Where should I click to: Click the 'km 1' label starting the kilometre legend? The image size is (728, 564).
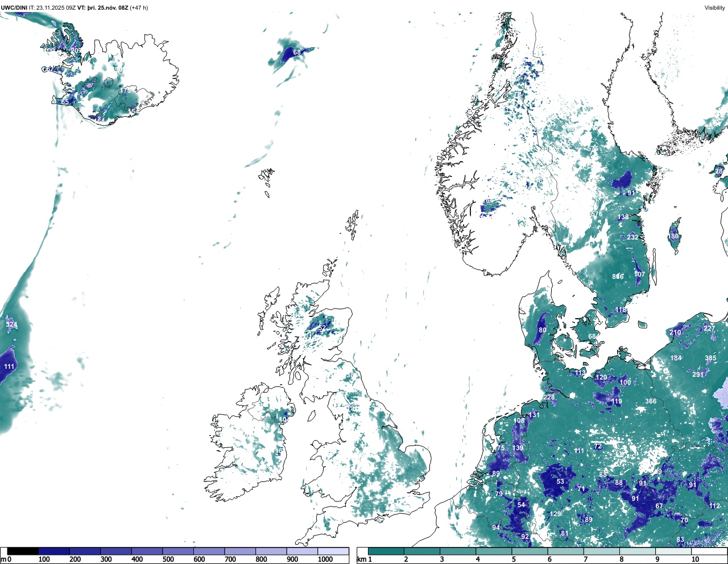[365, 559]
